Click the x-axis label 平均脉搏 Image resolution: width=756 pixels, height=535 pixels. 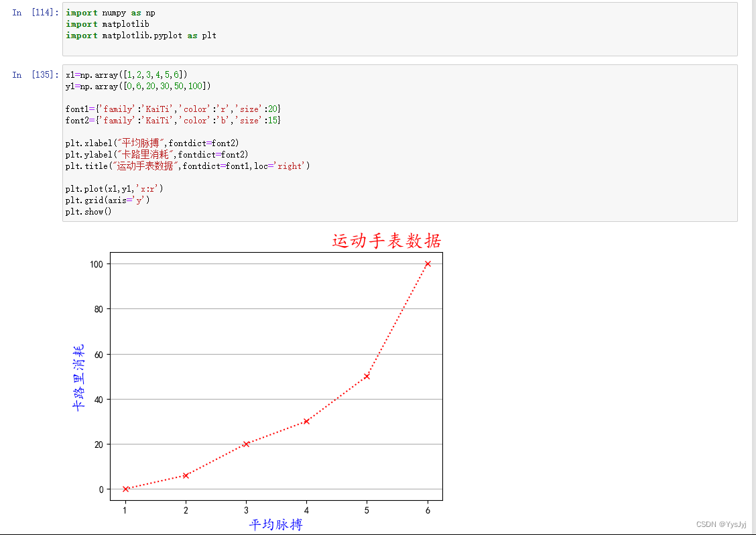click(275, 524)
